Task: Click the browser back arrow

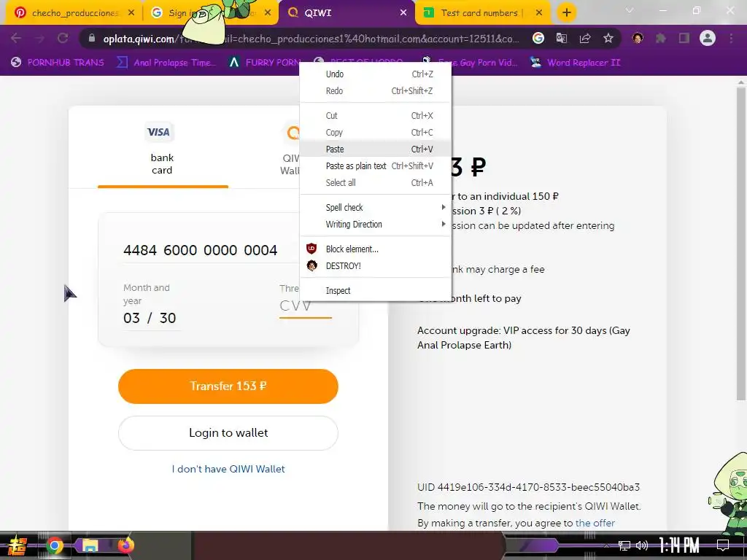Action: pos(16,38)
